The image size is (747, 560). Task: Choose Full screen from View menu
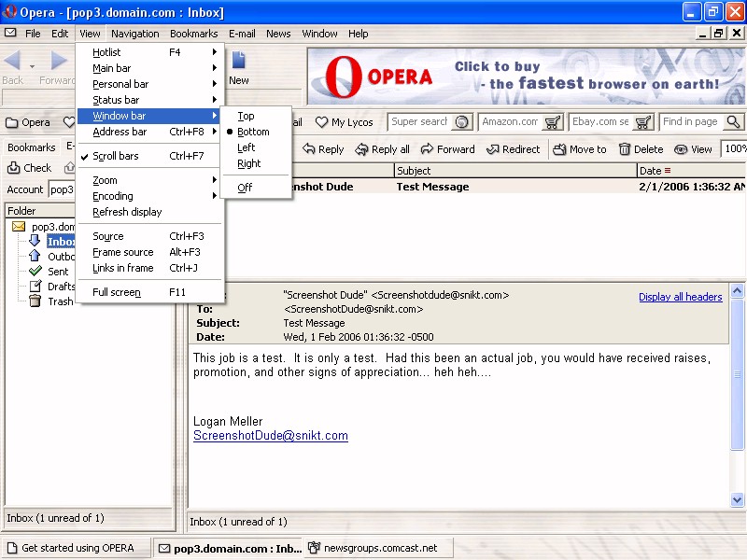117,292
